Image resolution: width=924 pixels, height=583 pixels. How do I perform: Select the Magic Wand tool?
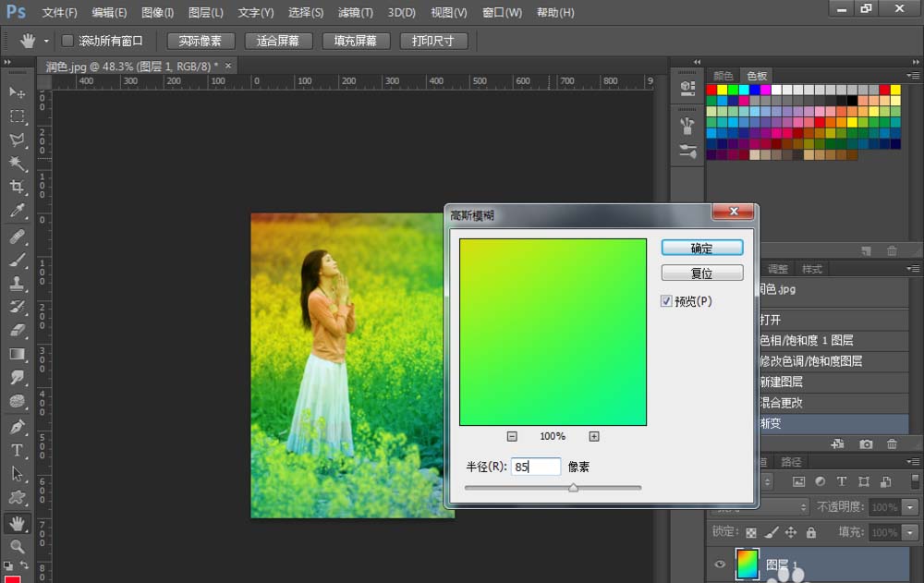click(x=17, y=164)
